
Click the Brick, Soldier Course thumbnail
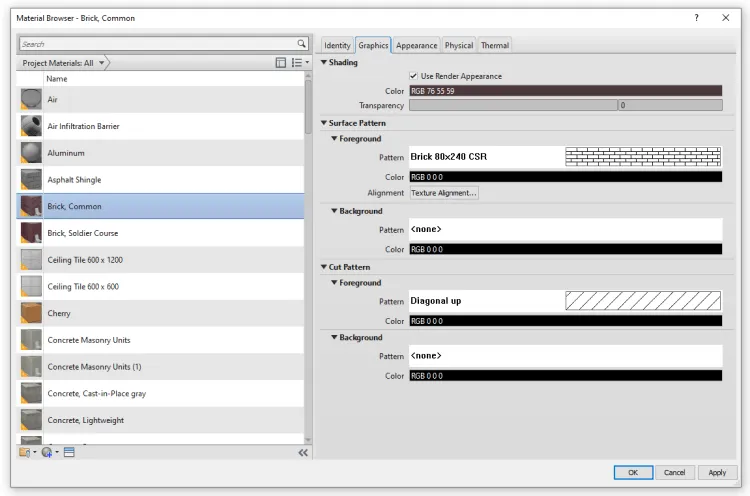coord(31,233)
